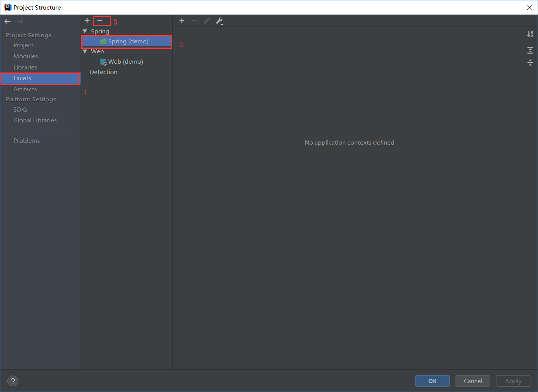Click 'No application contexts defined' text
The width and height of the screenshot is (538, 392).
(350, 142)
